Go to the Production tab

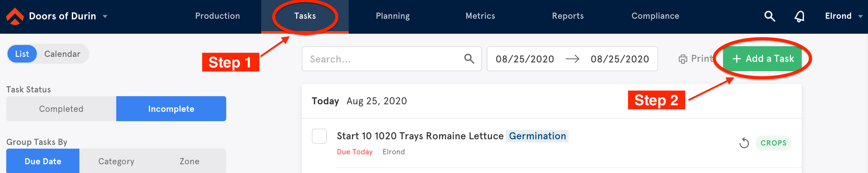click(217, 16)
